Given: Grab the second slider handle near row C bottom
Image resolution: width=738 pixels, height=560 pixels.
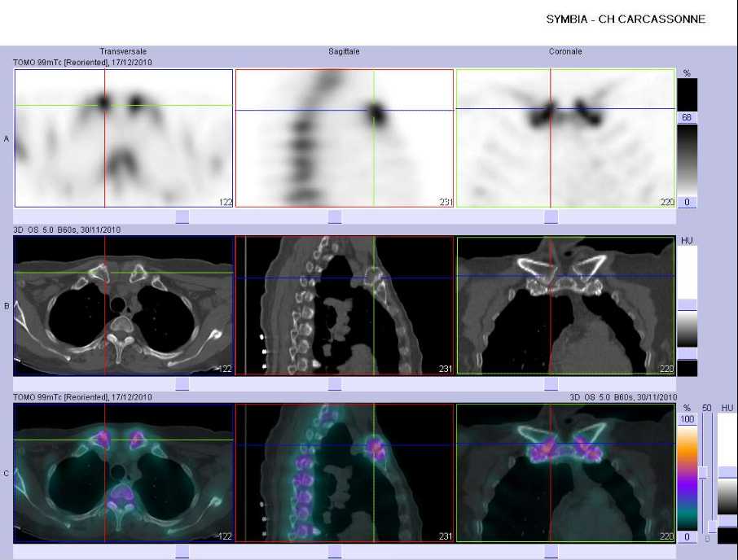Looking at the screenshot, I should 713,526.
